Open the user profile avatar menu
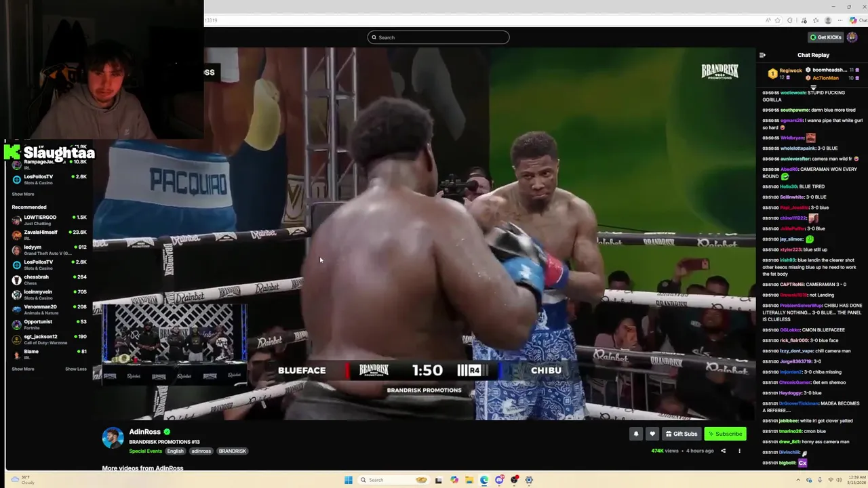This screenshot has width=868, height=488. click(852, 37)
